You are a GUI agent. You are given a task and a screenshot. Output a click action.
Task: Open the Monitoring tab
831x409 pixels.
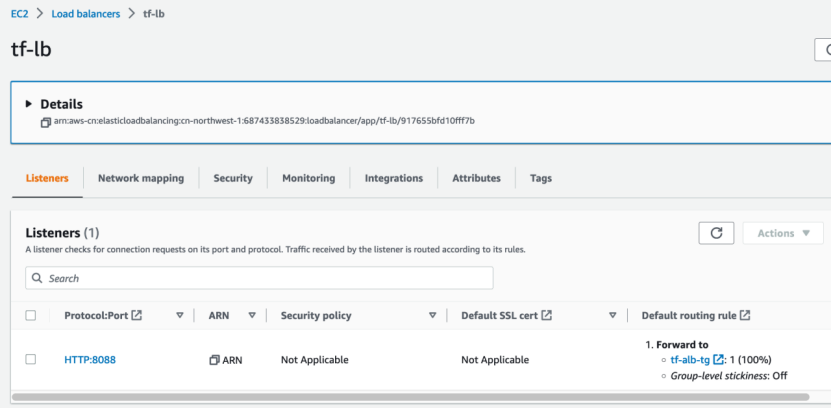coord(308,178)
